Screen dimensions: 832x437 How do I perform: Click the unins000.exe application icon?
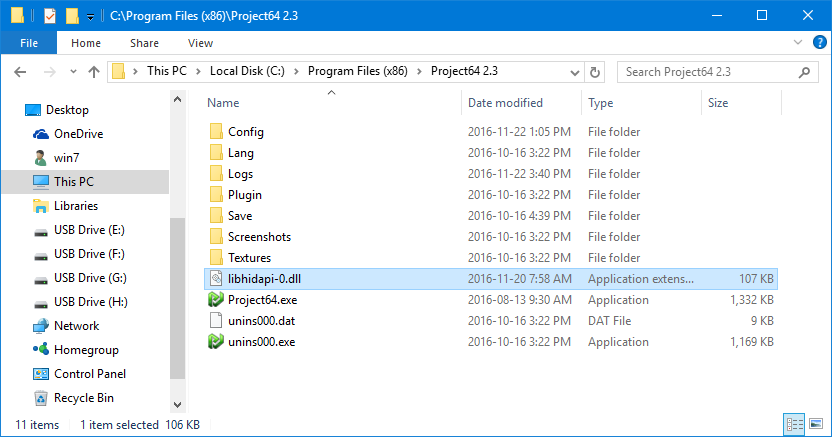[x=215, y=342]
